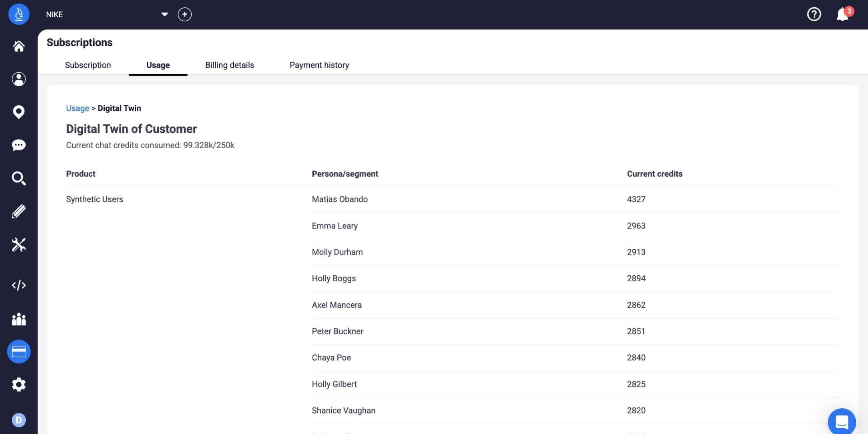
Task: Open the help question mark icon
Action: click(x=814, y=14)
